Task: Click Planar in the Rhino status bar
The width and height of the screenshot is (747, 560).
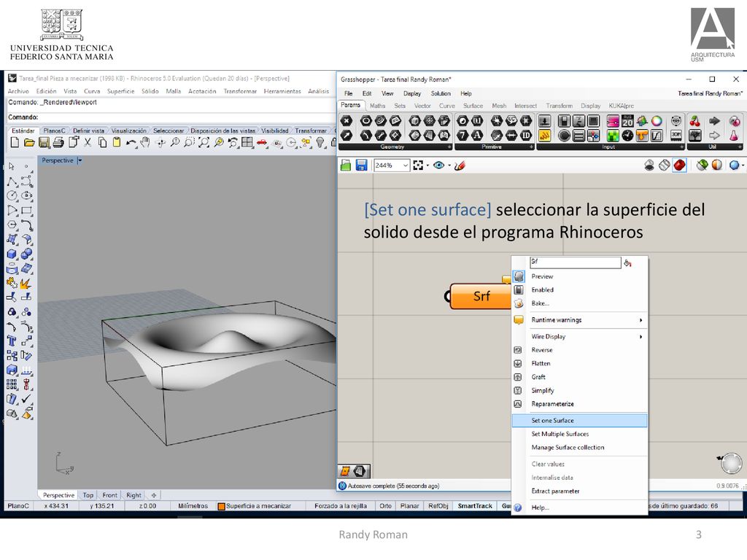Action: (x=410, y=506)
